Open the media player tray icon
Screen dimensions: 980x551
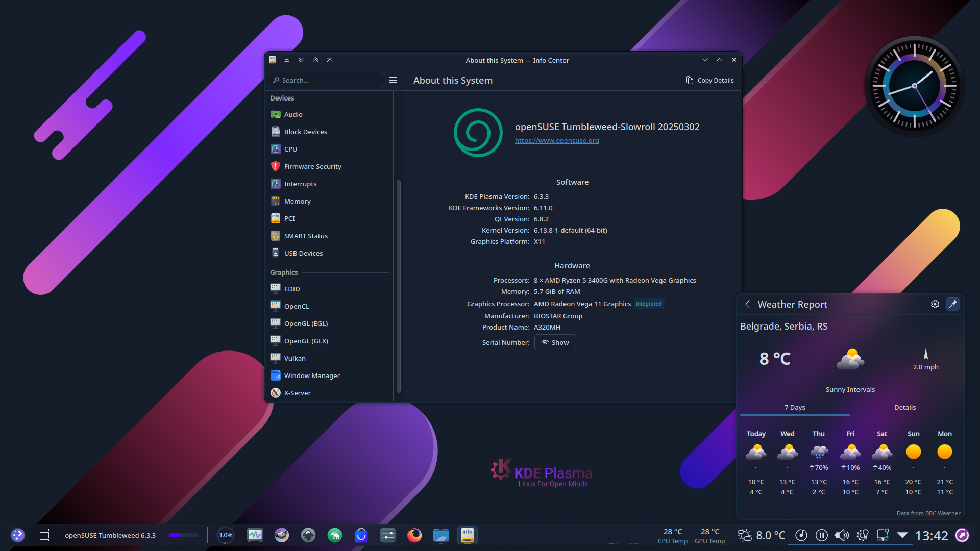coord(801,535)
